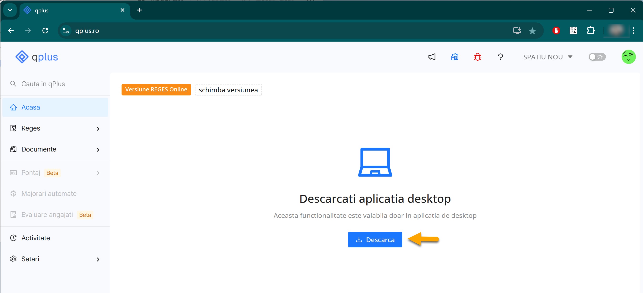Screen dimensions: 644x293
Task: Expand the Pontaj chevron arrow
Action: pyautogui.click(x=98, y=173)
